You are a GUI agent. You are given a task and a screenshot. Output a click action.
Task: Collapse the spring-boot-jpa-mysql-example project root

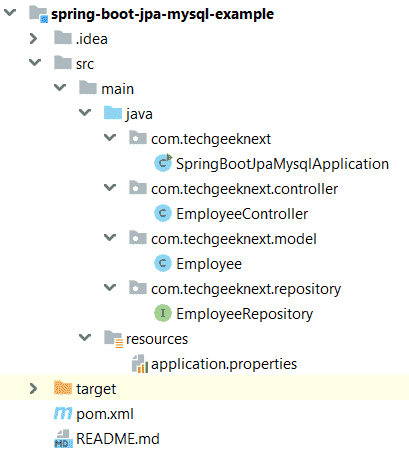point(10,12)
